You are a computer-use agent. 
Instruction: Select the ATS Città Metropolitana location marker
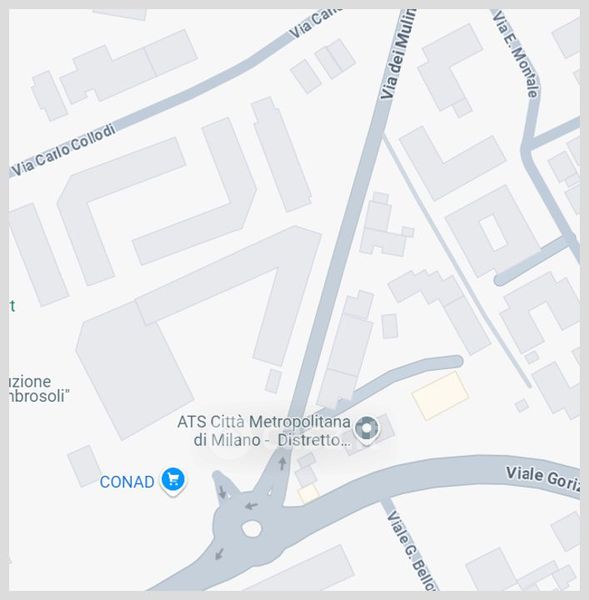tap(367, 430)
